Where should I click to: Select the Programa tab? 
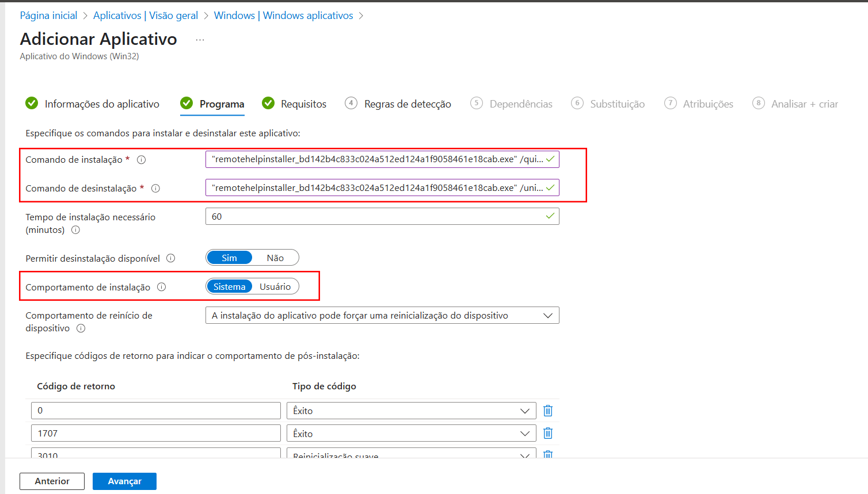tap(212, 104)
